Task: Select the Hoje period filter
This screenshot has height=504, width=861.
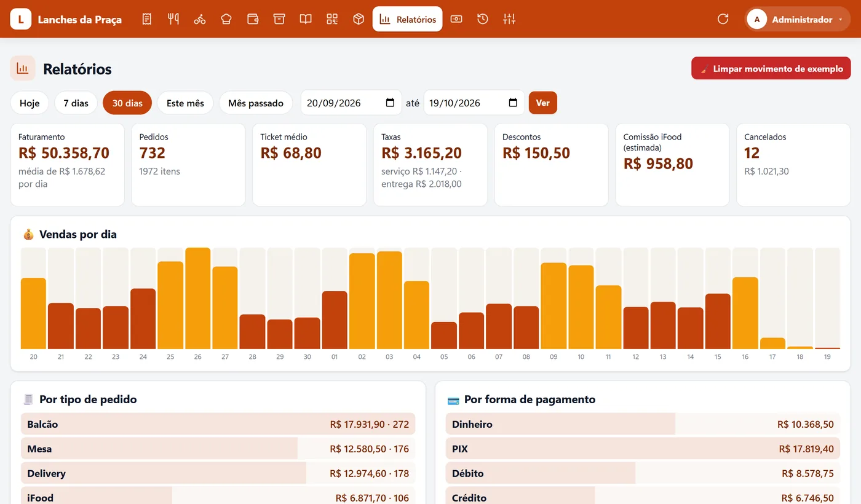Action: [30, 103]
